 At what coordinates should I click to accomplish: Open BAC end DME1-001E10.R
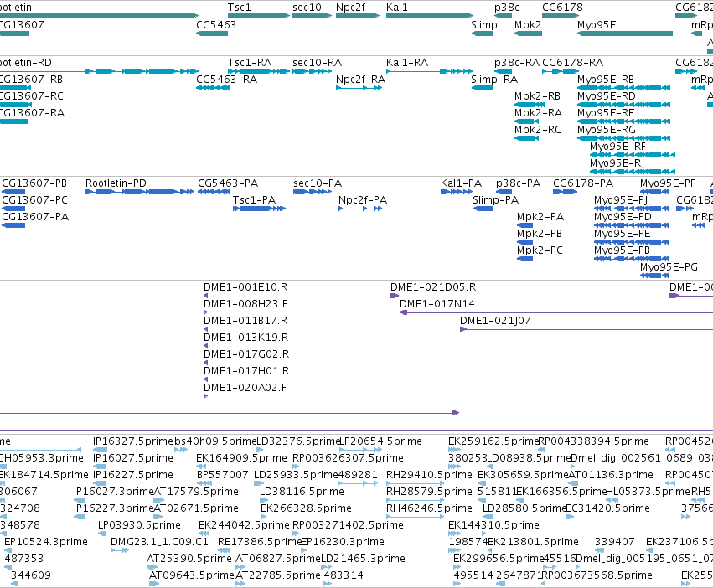coord(205,296)
